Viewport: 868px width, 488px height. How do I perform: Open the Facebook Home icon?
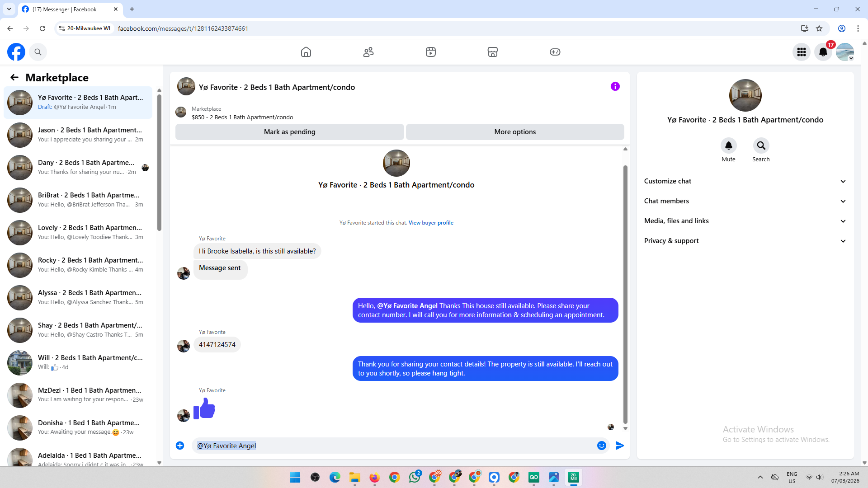coord(306,52)
